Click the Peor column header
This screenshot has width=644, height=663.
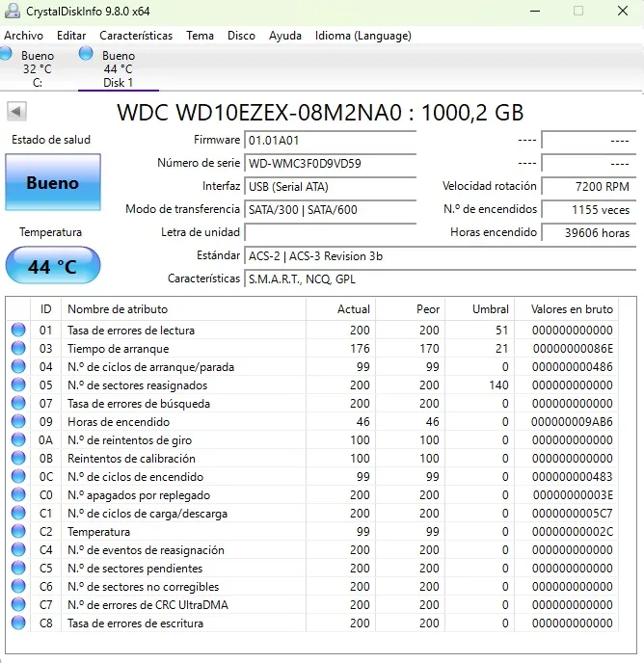(410, 309)
